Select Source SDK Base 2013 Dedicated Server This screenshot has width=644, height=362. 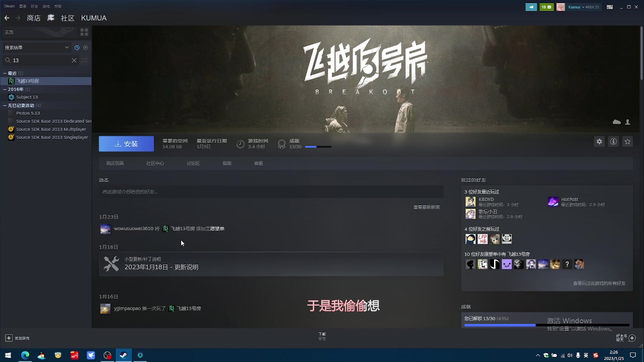46,121
